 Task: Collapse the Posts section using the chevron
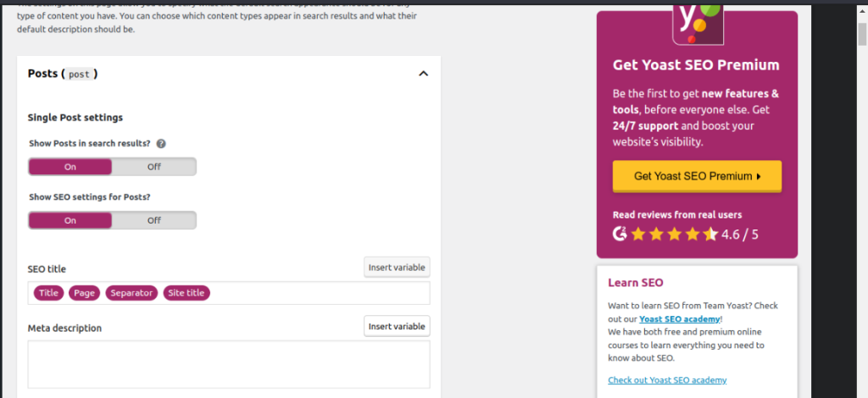pyautogui.click(x=423, y=74)
